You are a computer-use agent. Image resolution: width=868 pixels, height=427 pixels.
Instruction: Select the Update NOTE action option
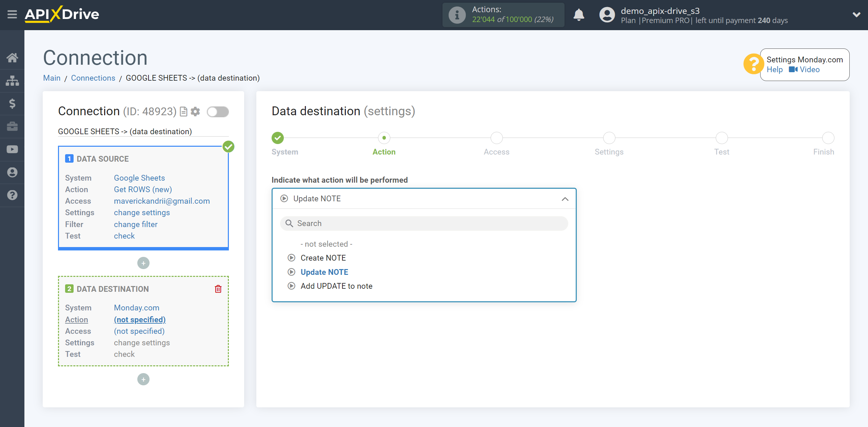pos(324,271)
